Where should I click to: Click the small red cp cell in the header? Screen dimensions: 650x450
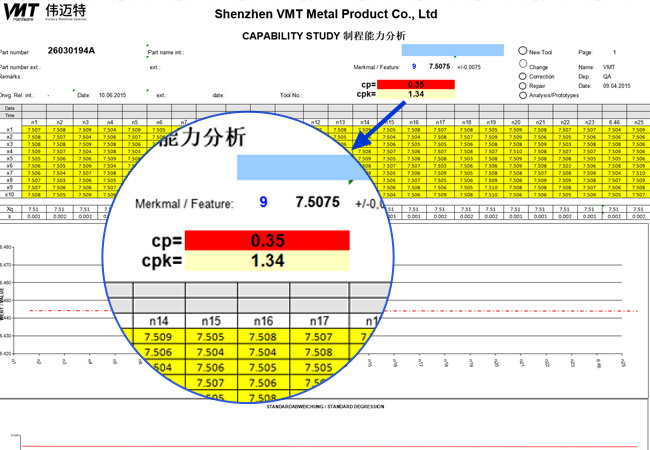click(416, 85)
